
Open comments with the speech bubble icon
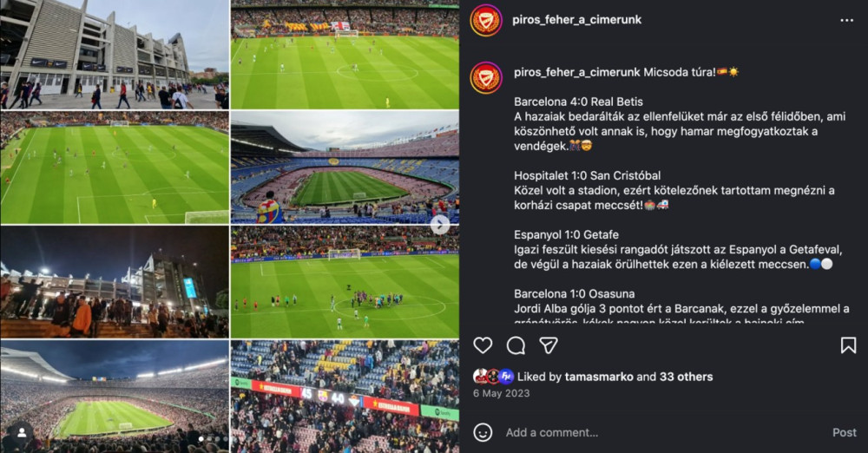click(516, 345)
